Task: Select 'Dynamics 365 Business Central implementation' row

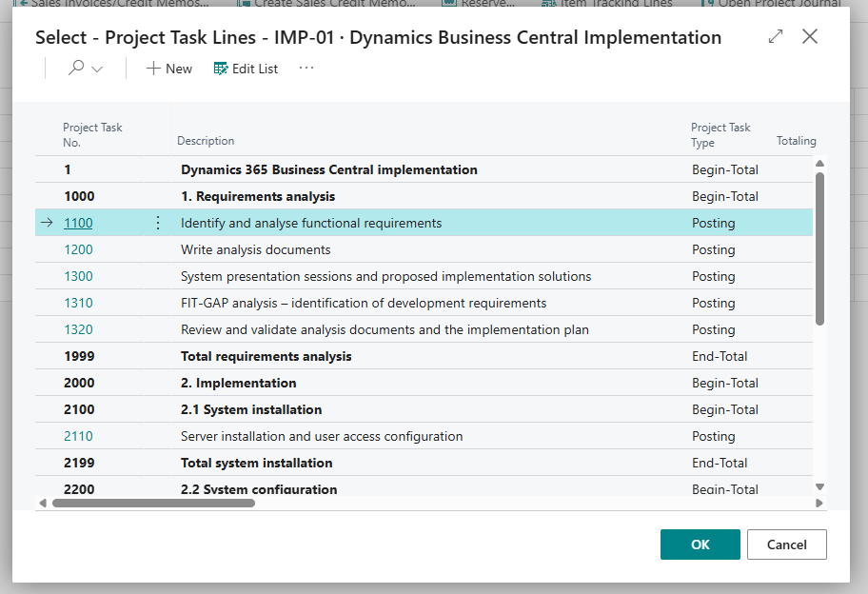Action: [x=424, y=170]
